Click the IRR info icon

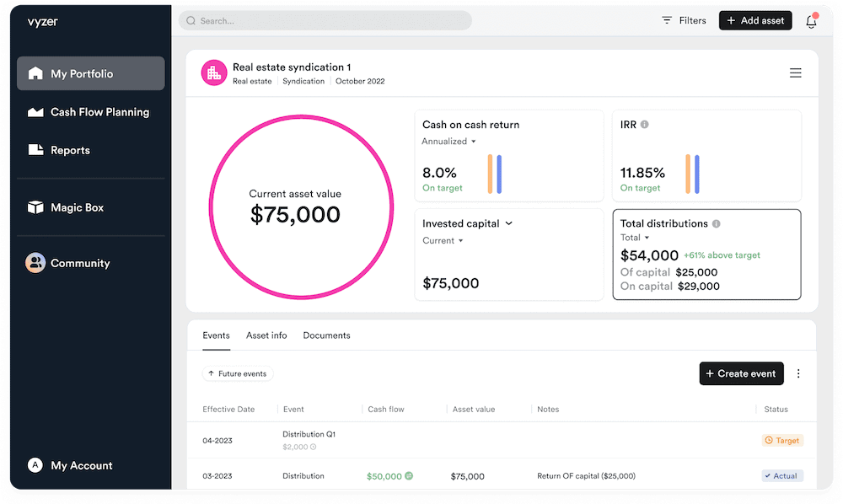[x=645, y=124]
